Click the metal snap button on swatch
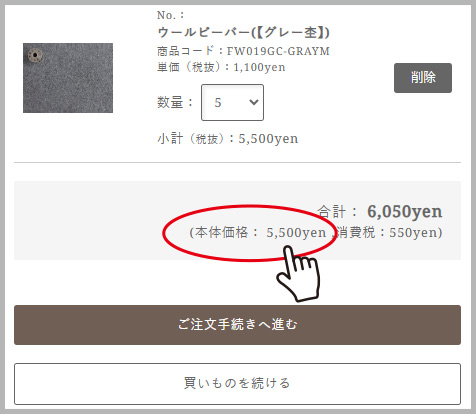 point(35,55)
